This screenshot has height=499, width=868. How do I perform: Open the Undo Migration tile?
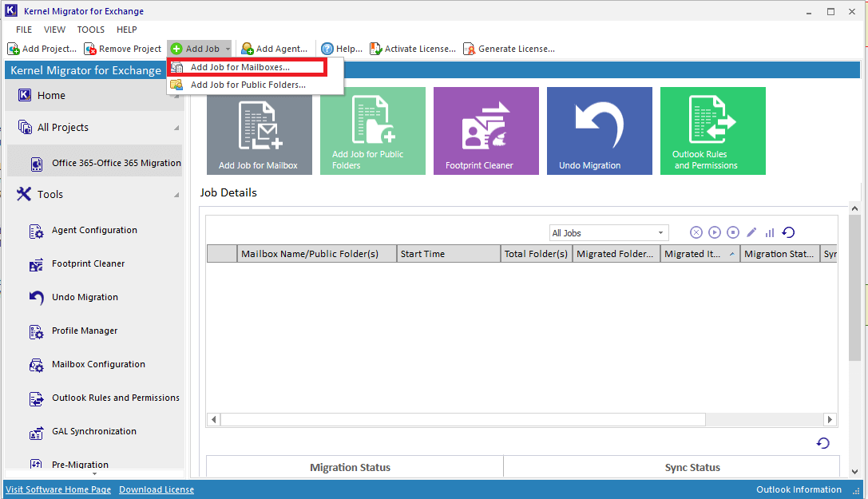tap(600, 131)
